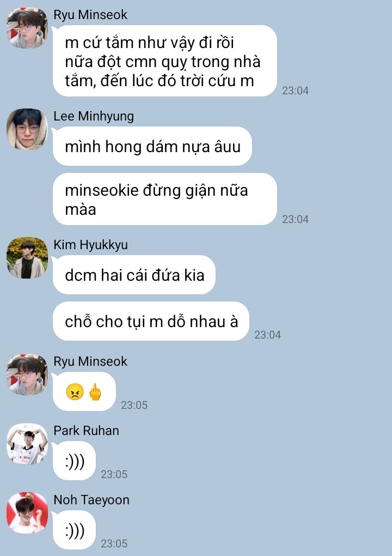The width and height of the screenshot is (392, 556).
Task: Select the 'Kim Hyukkyu' sender name
Action: pos(91,245)
